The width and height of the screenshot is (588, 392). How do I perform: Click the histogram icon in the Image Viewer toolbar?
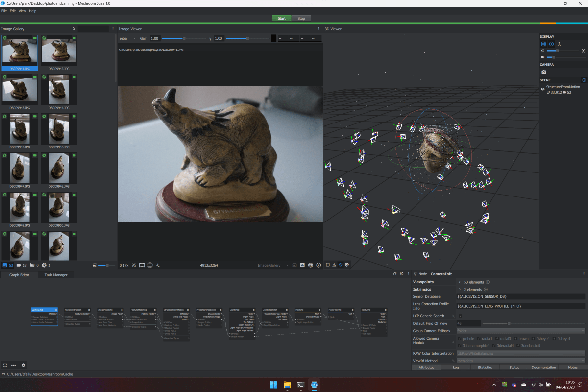pos(302,265)
